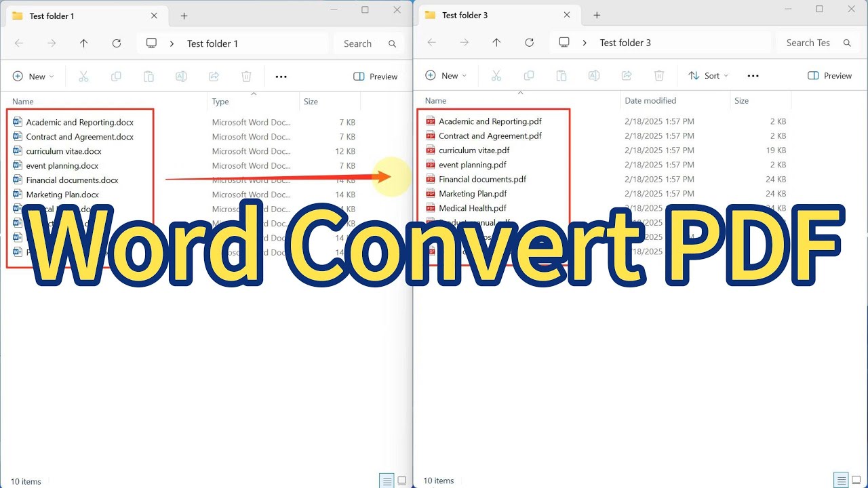Screen dimensions: 868x488
Task: Select curriculum vitae.docx file
Action: [x=64, y=151]
